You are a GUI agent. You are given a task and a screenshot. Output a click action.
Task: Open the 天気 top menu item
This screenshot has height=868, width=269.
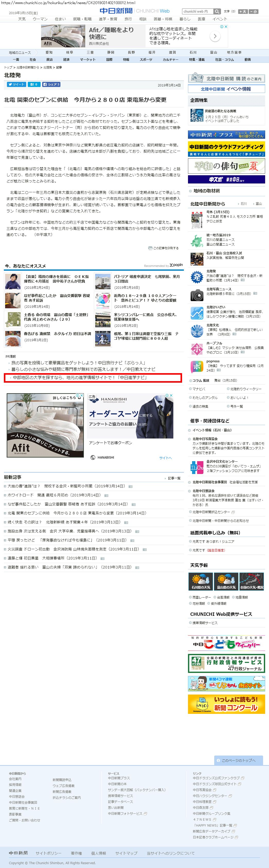[x=22, y=19]
